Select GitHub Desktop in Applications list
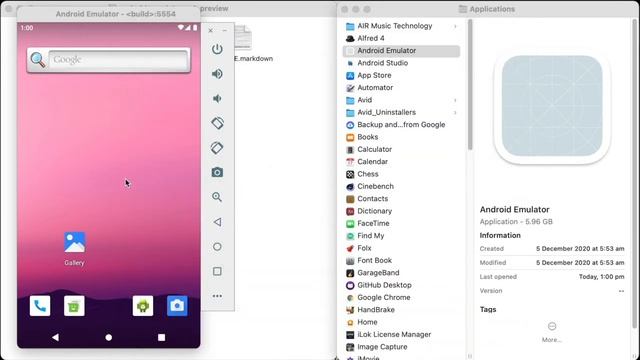The height and width of the screenshot is (360, 640). pyautogui.click(x=401, y=285)
